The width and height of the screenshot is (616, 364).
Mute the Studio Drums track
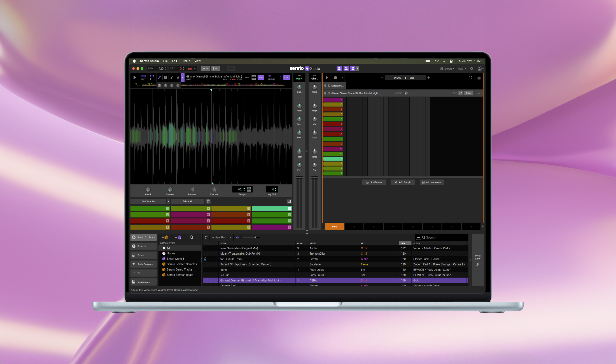325,86
